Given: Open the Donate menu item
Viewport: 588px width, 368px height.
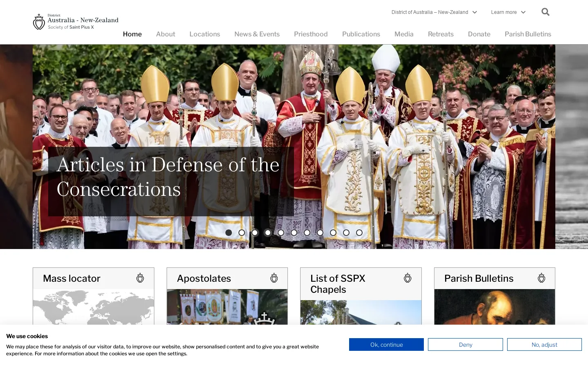Looking at the screenshot, I should [479, 34].
